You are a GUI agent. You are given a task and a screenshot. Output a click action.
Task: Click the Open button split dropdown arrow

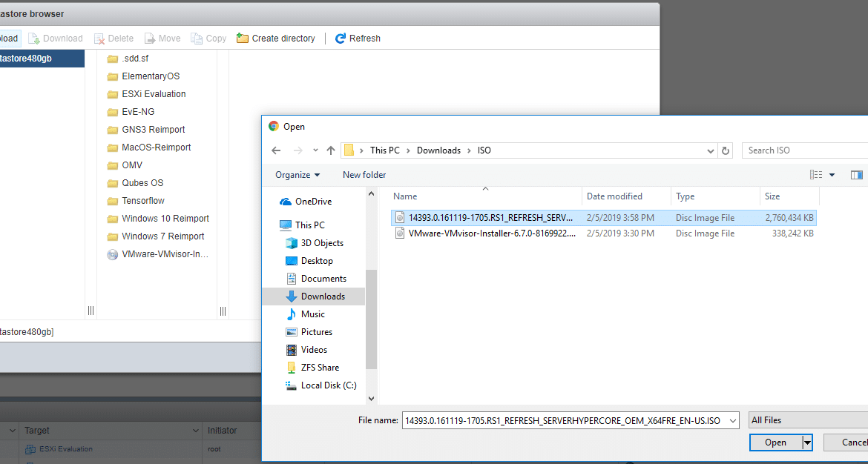[808, 443]
